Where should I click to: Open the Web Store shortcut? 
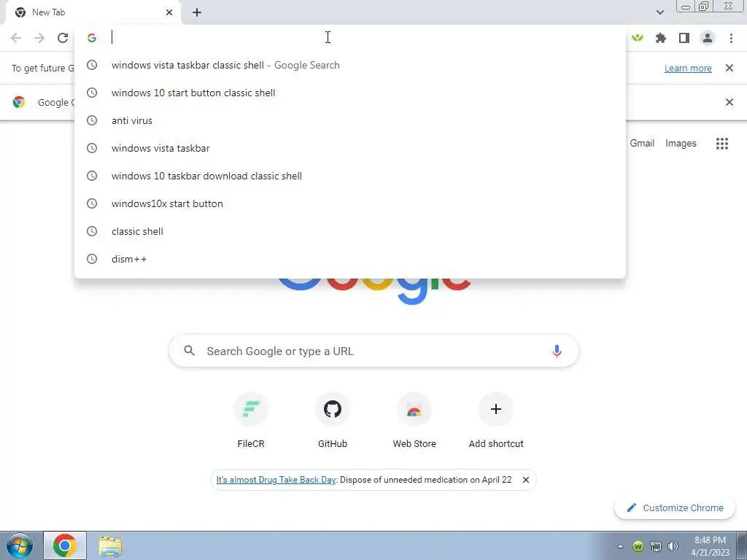pos(414,421)
